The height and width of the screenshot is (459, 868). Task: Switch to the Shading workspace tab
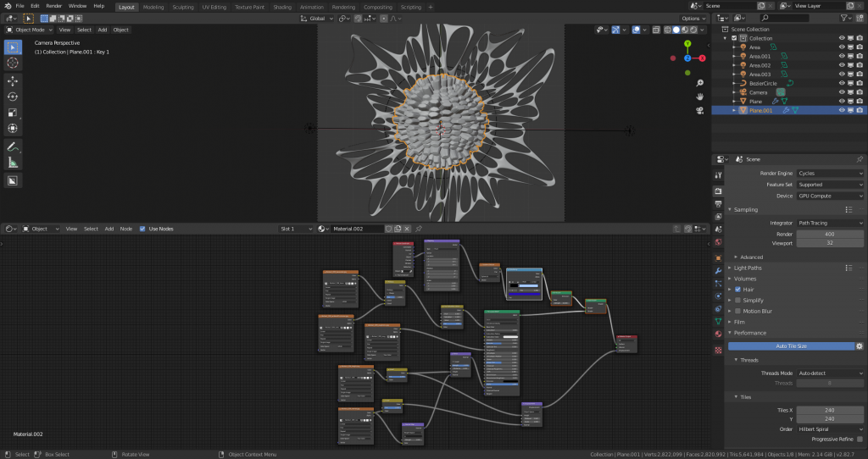coord(281,7)
